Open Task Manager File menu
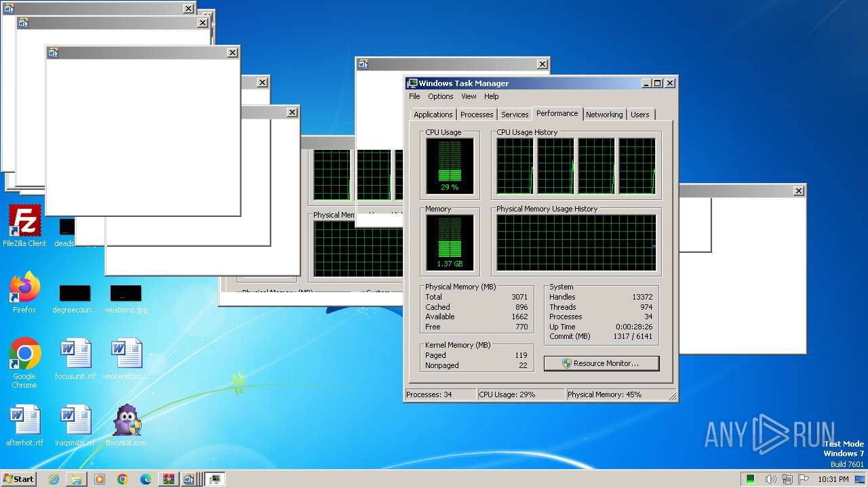The height and width of the screenshot is (488, 868). [x=414, y=96]
